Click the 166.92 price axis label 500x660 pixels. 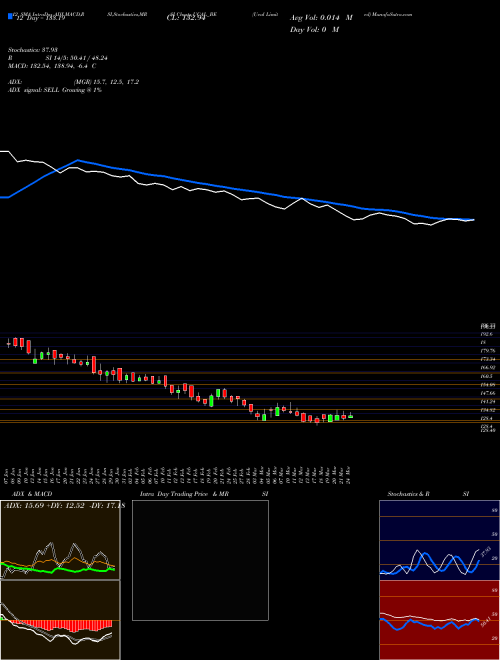(488, 367)
